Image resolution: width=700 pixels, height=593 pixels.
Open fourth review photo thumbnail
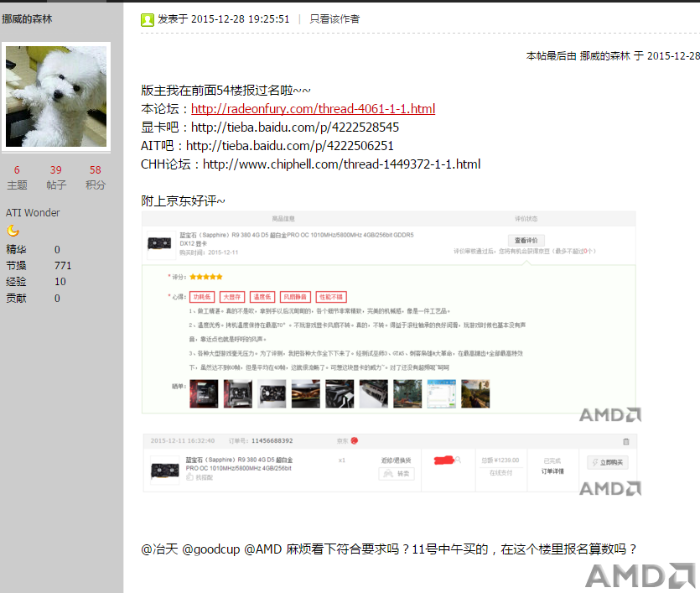click(x=306, y=393)
